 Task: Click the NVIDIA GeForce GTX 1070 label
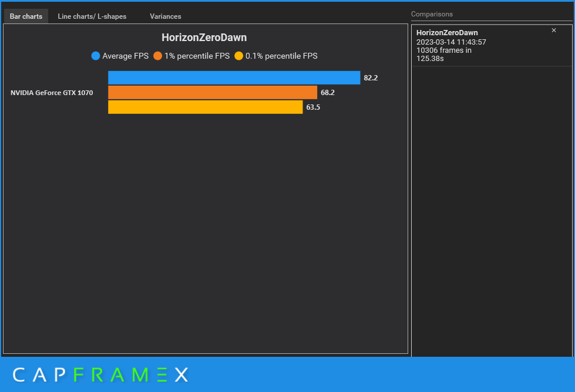pyautogui.click(x=52, y=93)
